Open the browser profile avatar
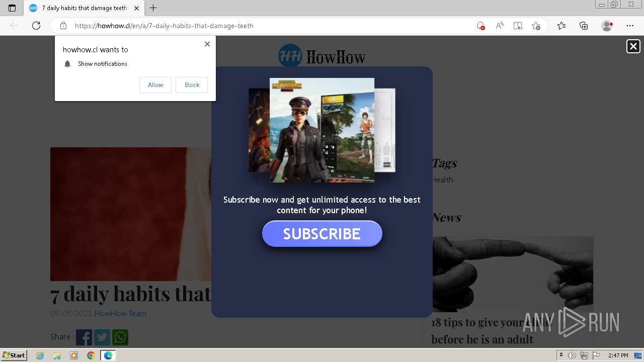644x362 pixels. coord(607,26)
